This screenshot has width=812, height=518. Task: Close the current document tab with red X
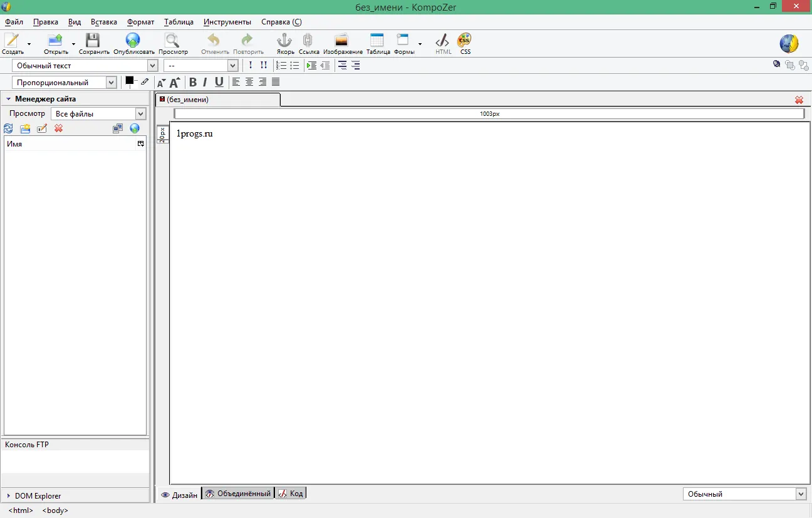[799, 100]
